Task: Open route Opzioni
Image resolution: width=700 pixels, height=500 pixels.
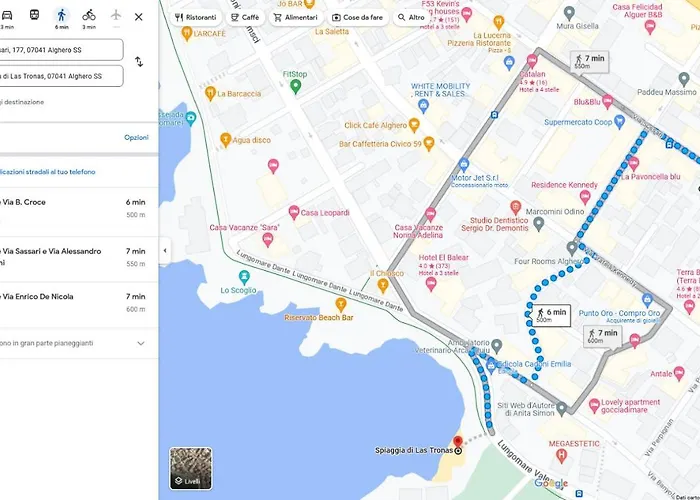Action: 136,138
